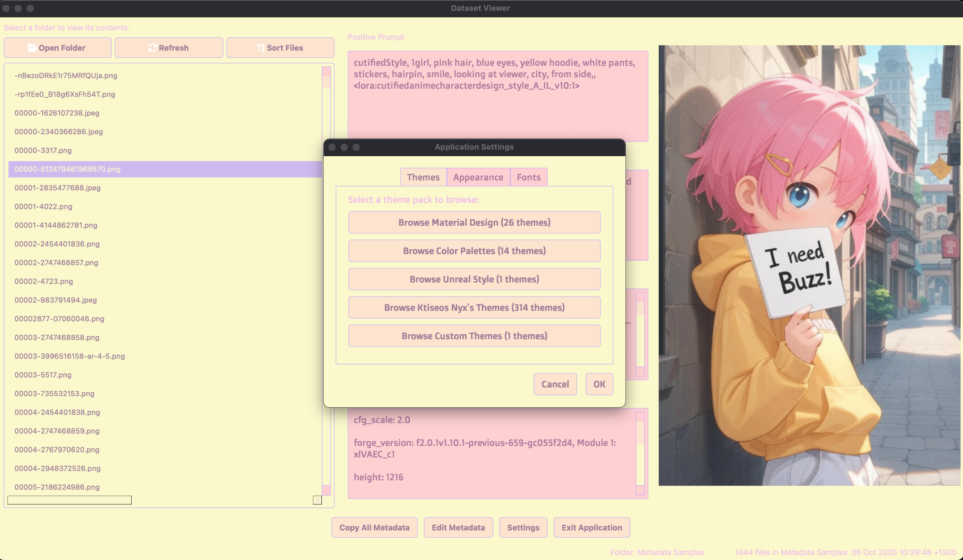Click the Sort Files arrows icon
Viewport: 963px width, 560px height.
(x=261, y=48)
